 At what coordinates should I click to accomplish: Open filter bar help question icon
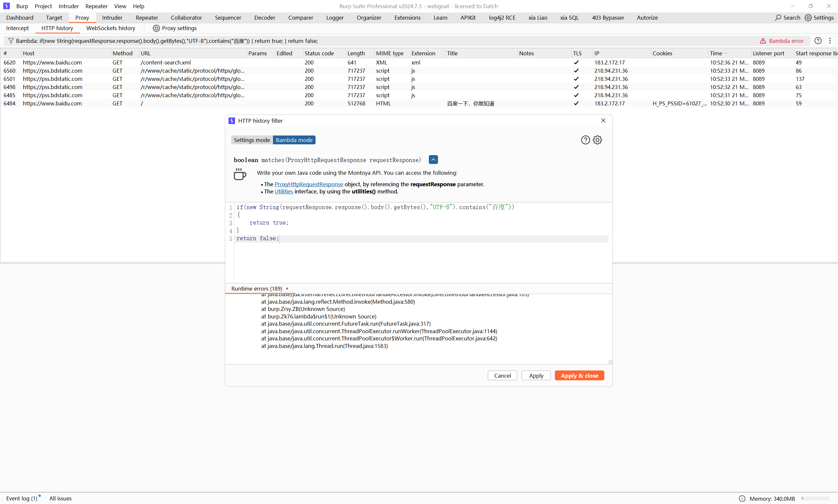click(x=818, y=41)
